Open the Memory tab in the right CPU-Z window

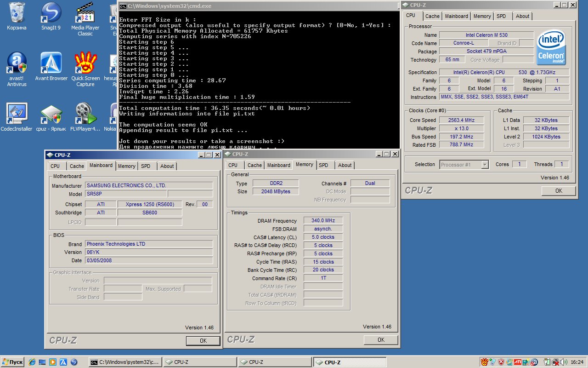[x=482, y=16]
